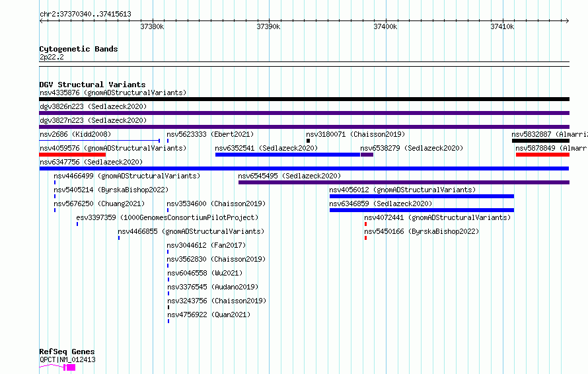Click the esv3397359 blue tick marker

coord(77,224)
